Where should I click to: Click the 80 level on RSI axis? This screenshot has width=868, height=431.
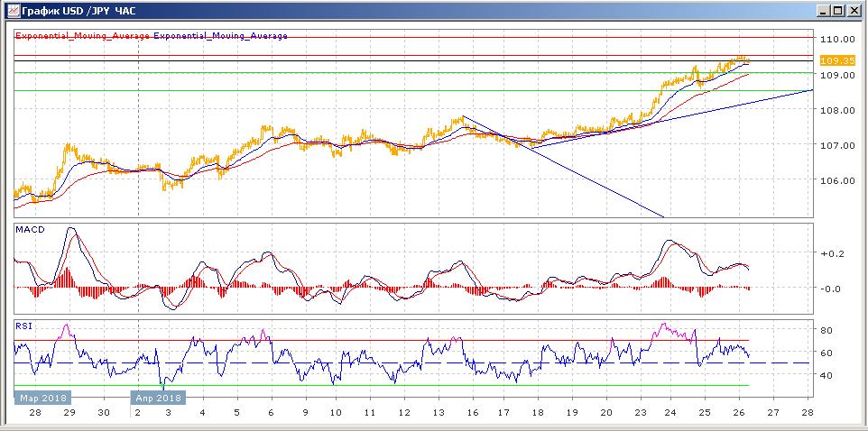click(x=825, y=330)
